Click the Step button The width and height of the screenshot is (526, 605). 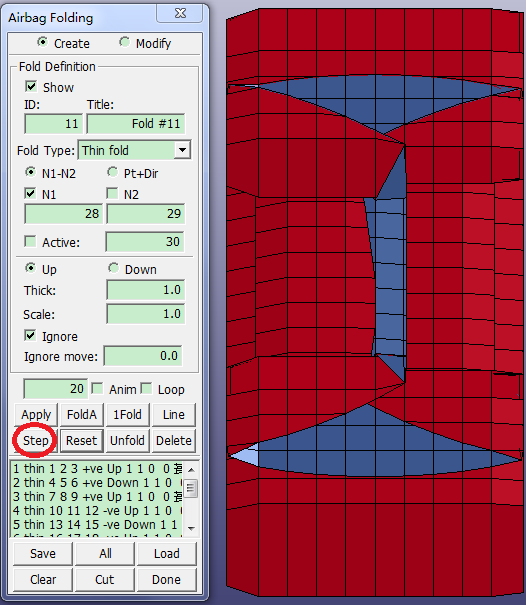point(36,441)
